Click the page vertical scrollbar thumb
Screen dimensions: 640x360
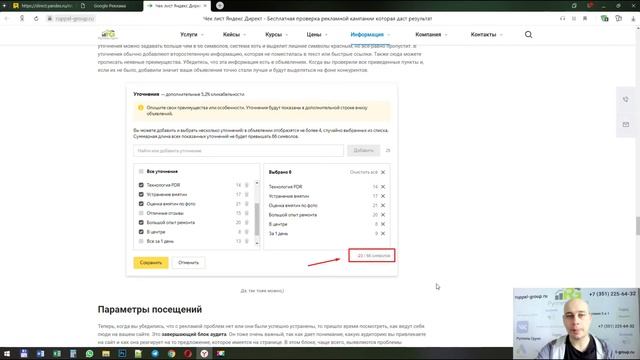(x=638, y=226)
